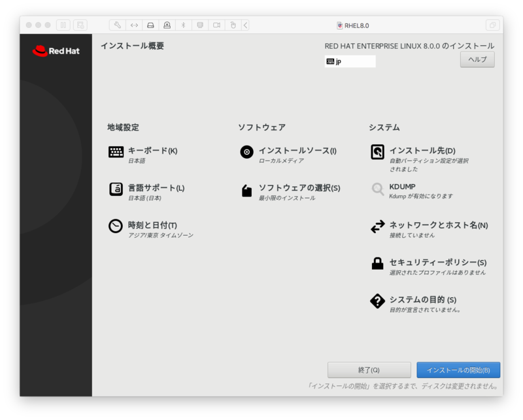523x420 pixels.
Task: Click the RHEL8.0 window title
Action: point(353,25)
